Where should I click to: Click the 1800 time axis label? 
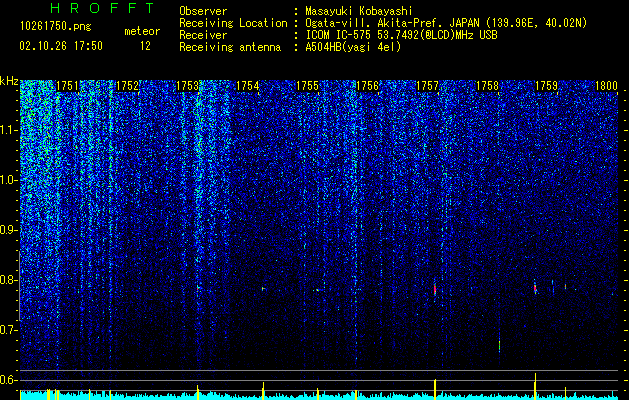tap(606, 86)
